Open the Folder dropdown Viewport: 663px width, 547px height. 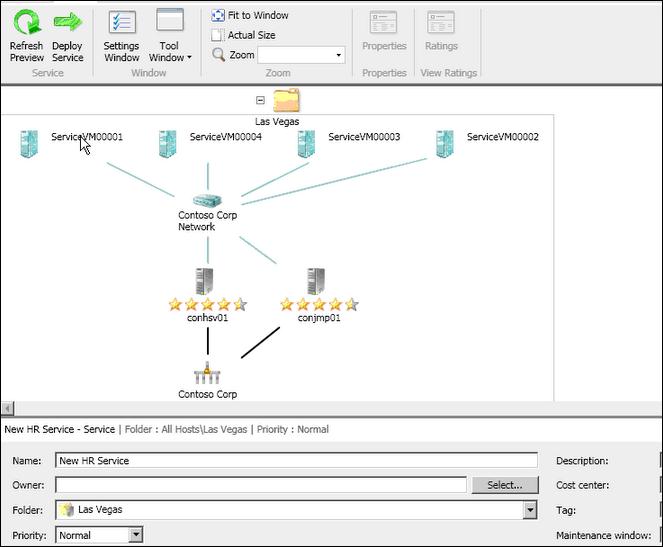tap(530, 510)
